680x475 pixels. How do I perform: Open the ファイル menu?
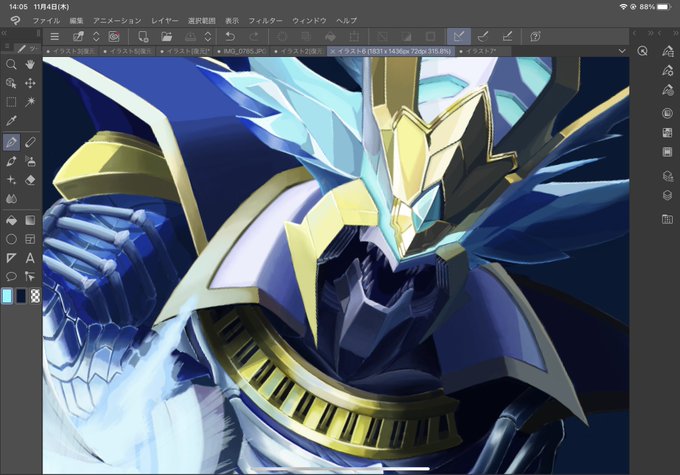point(46,20)
